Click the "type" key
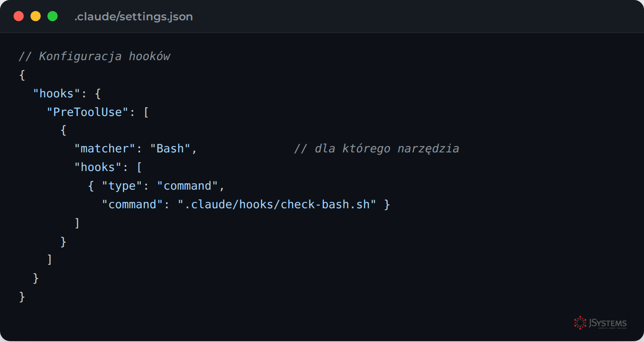Image resolution: width=644 pixels, height=342 pixels. [122, 186]
